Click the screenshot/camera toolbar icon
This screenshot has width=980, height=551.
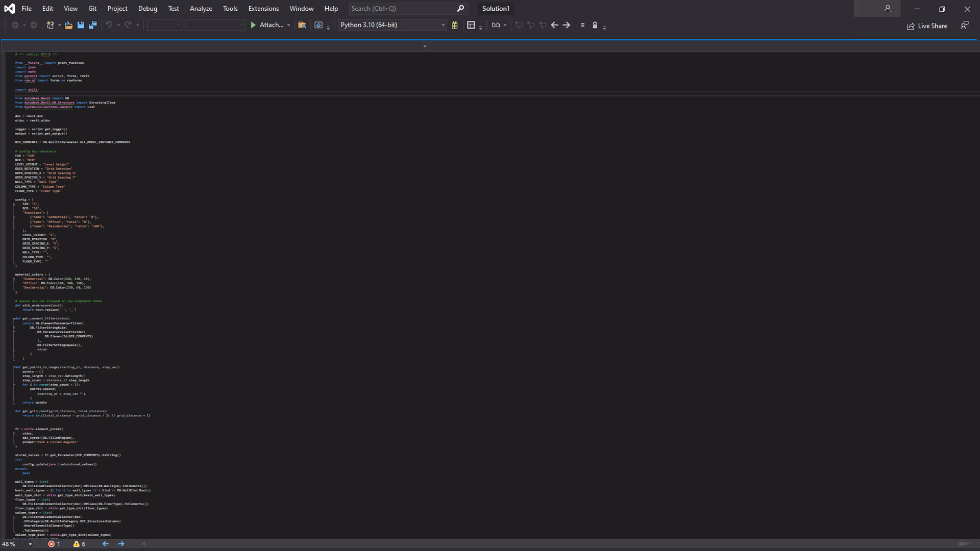(318, 25)
